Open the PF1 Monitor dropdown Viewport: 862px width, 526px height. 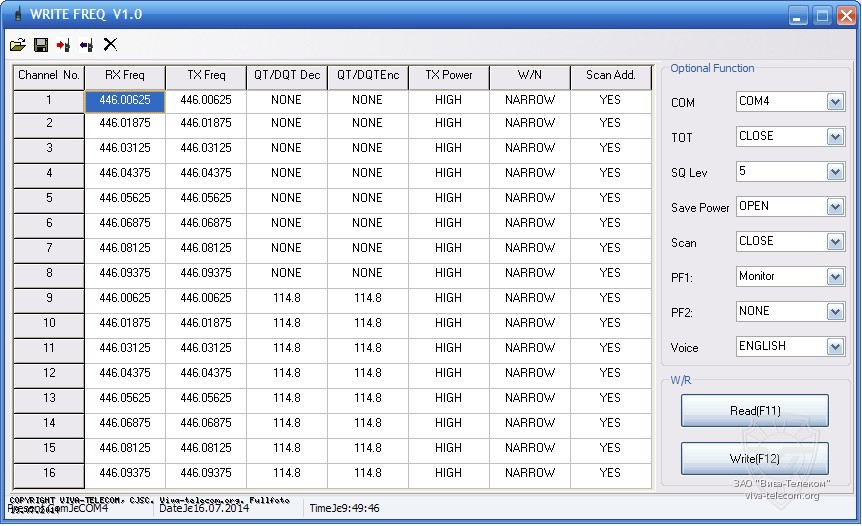pyautogui.click(x=835, y=277)
